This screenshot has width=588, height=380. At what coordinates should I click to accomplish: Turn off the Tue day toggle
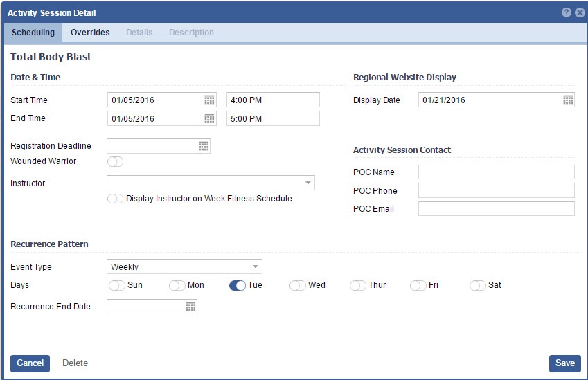click(237, 285)
